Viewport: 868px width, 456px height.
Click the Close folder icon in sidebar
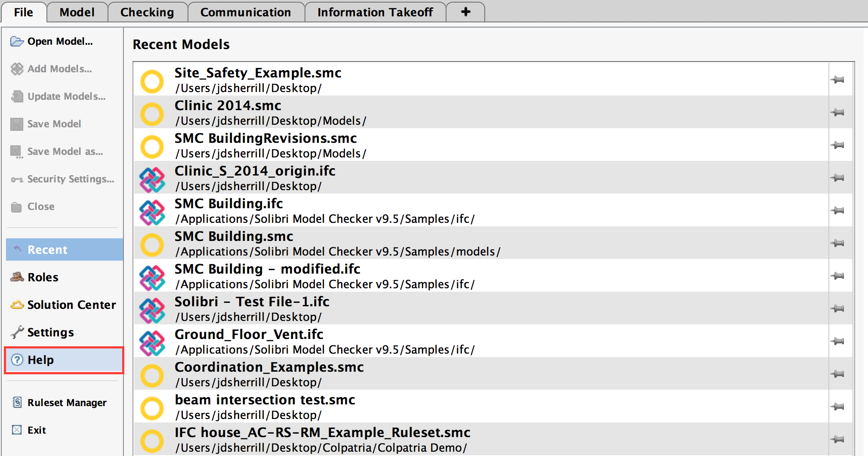point(16,207)
